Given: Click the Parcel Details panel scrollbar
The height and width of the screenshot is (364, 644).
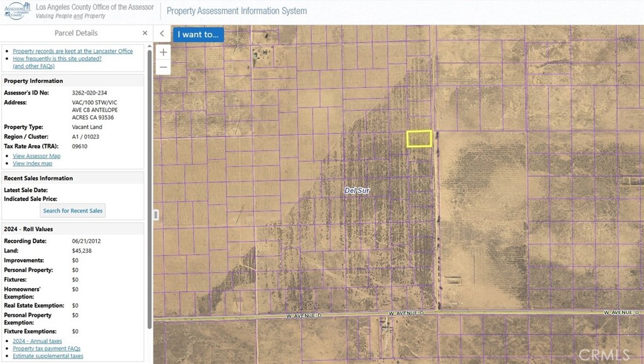Looking at the screenshot, I should 150,189.
